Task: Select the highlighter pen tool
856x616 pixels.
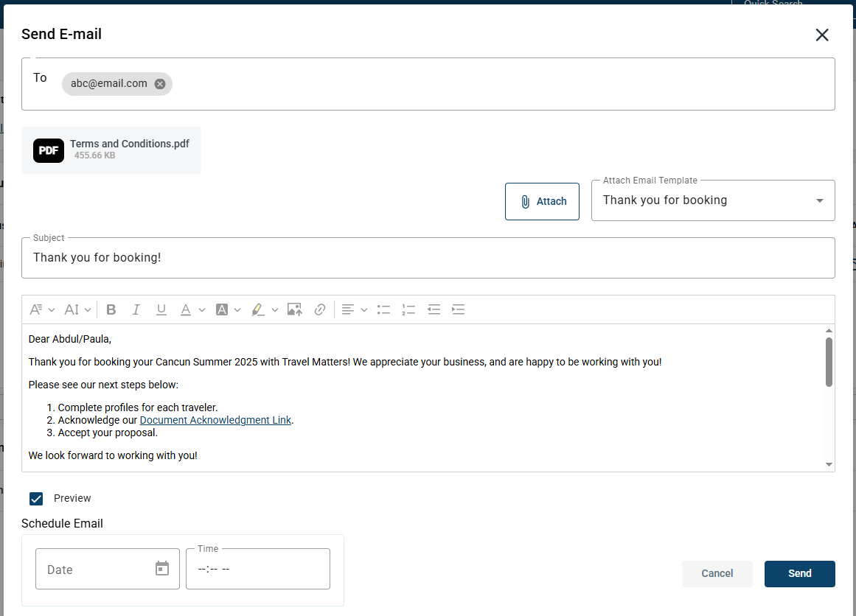Action: (257, 309)
